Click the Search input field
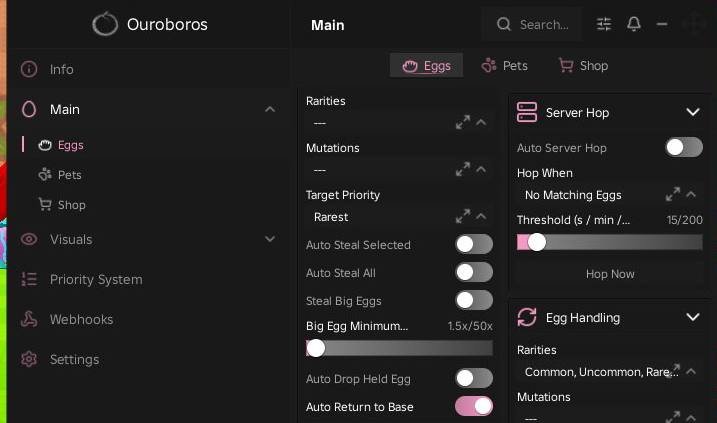The width and height of the screenshot is (717, 423). [532, 24]
